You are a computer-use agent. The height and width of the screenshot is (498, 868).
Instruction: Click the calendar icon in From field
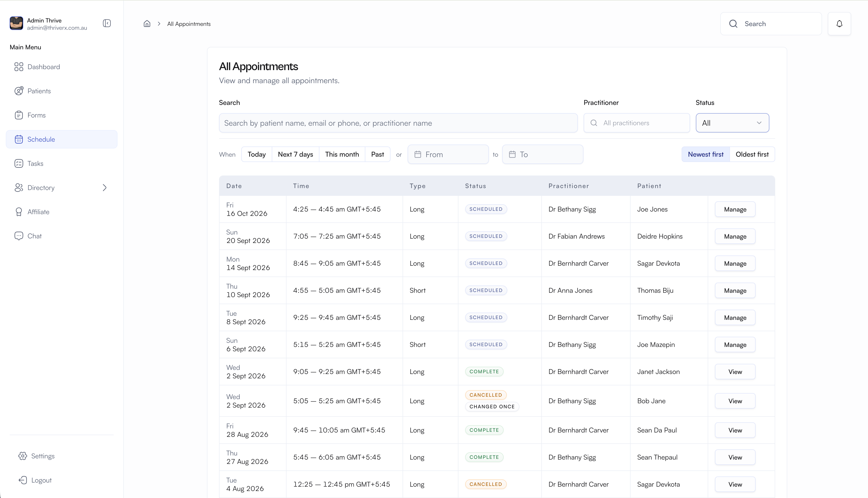pyautogui.click(x=418, y=154)
